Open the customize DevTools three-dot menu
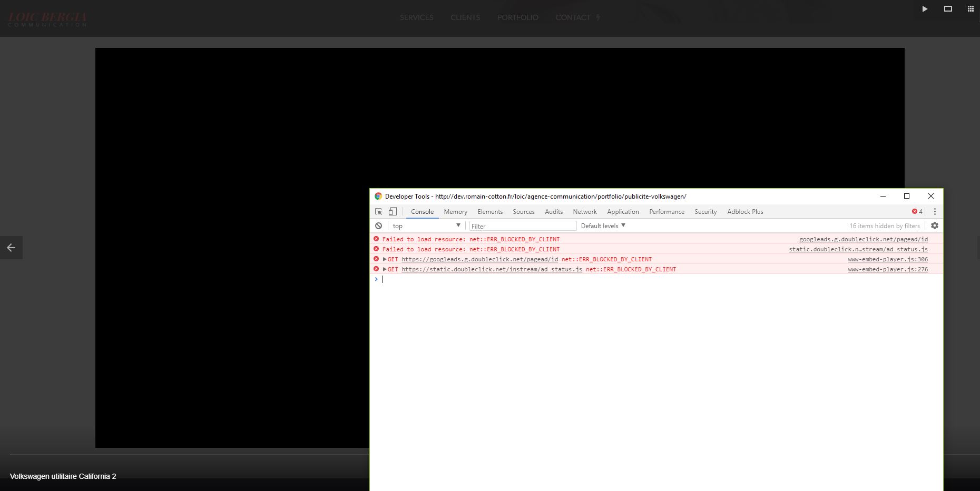Screen dimensions: 980x491 click(x=935, y=211)
